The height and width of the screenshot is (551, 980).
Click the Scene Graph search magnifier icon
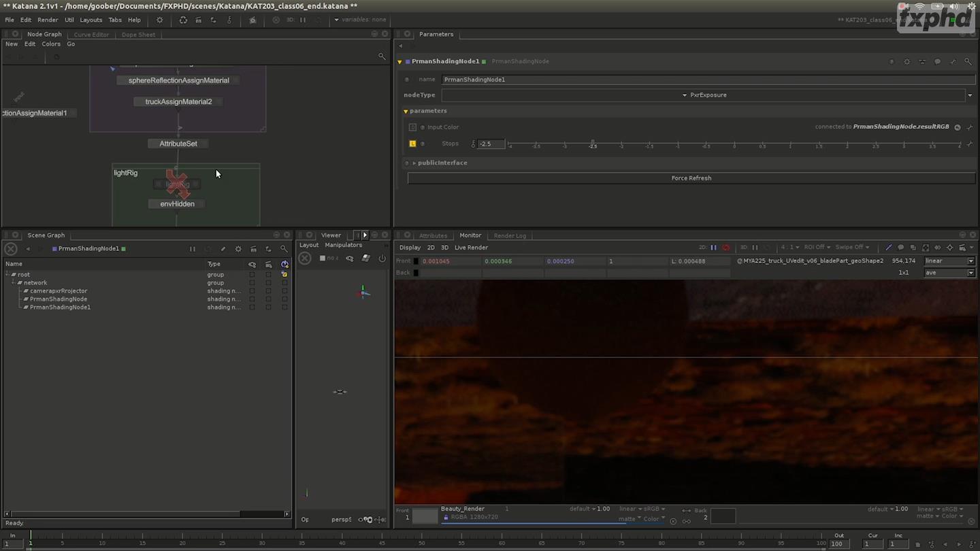point(284,250)
